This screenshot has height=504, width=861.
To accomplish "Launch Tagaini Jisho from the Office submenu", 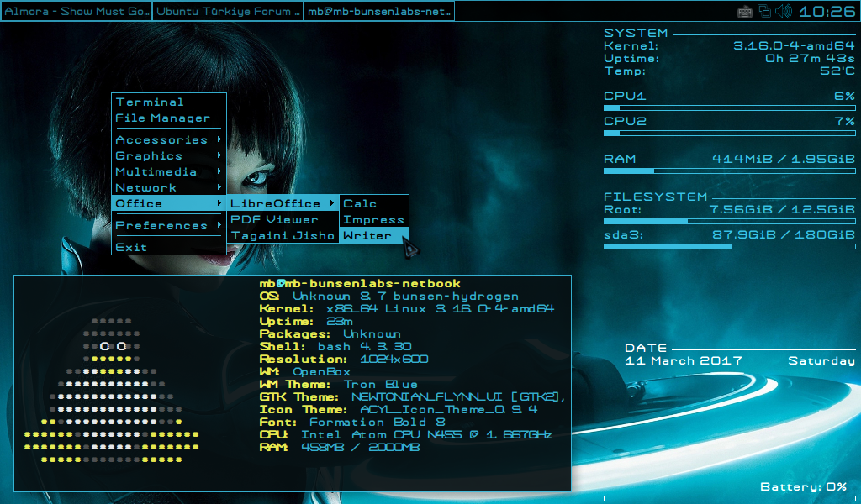I will tap(283, 235).
